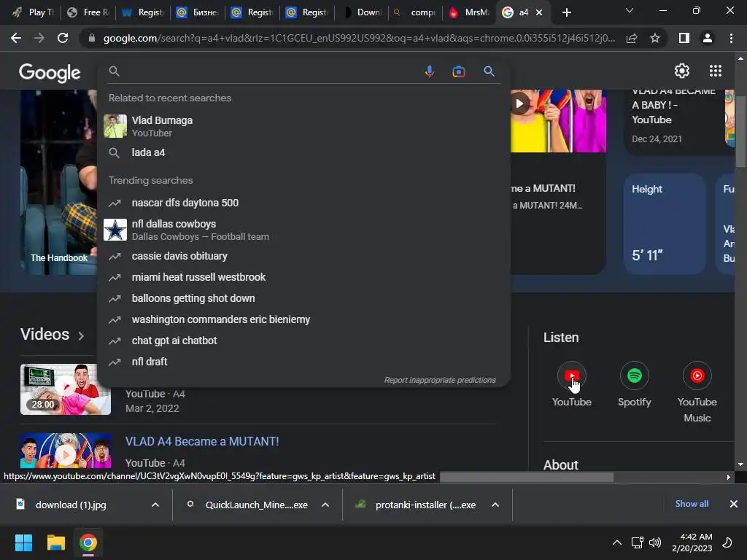This screenshot has height=560, width=747.
Task: Click the horizontal scrollbar thumb
Action: point(527,477)
